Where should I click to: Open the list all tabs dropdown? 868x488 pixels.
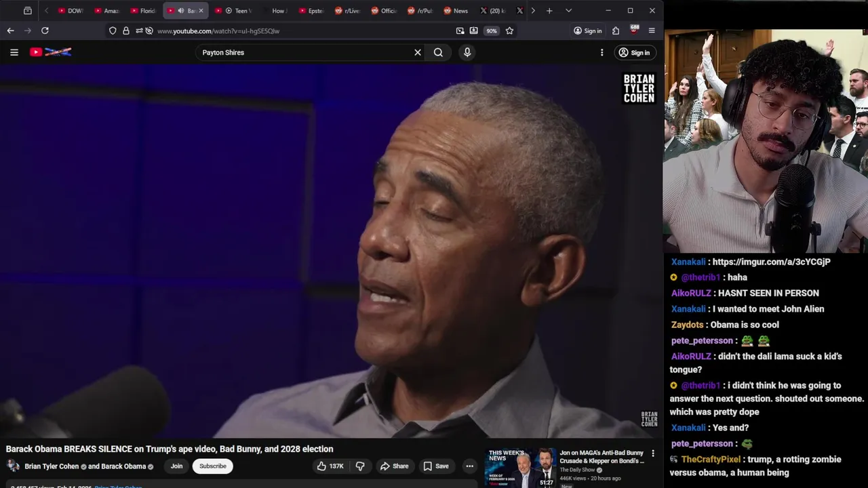pos(568,11)
